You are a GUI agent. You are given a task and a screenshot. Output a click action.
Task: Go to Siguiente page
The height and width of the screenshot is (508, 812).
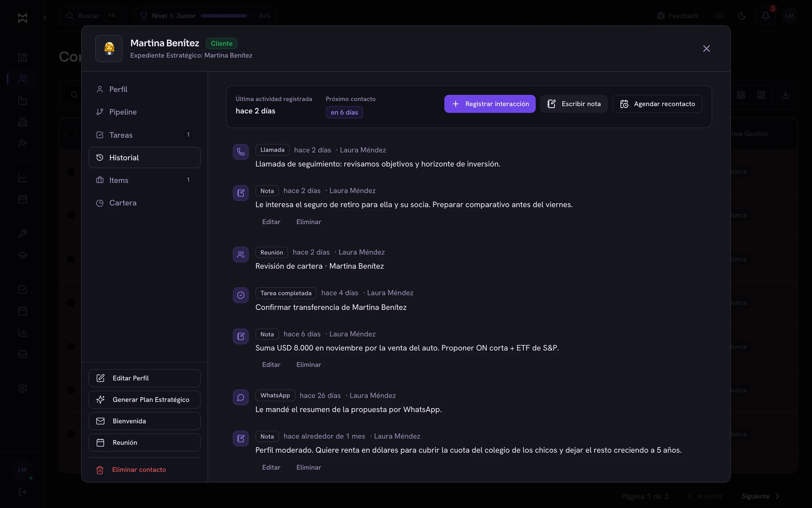tap(761, 496)
